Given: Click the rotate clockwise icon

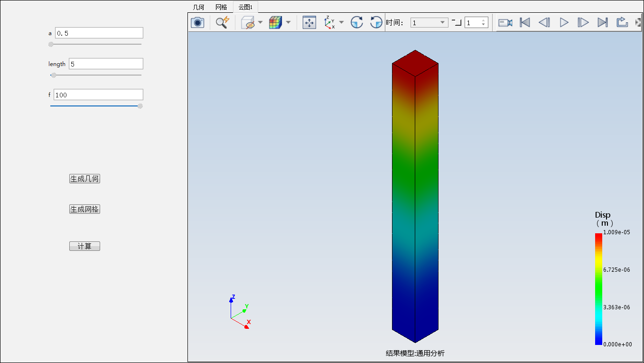Looking at the screenshot, I should 357,22.
